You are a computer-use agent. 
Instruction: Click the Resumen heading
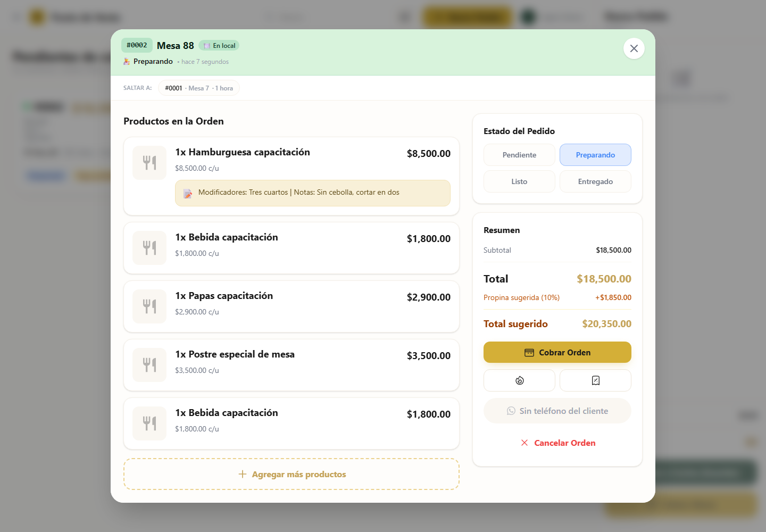(x=502, y=230)
